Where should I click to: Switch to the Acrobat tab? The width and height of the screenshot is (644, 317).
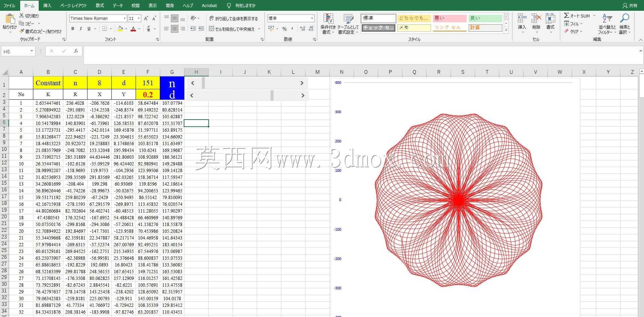tap(209, 5)
